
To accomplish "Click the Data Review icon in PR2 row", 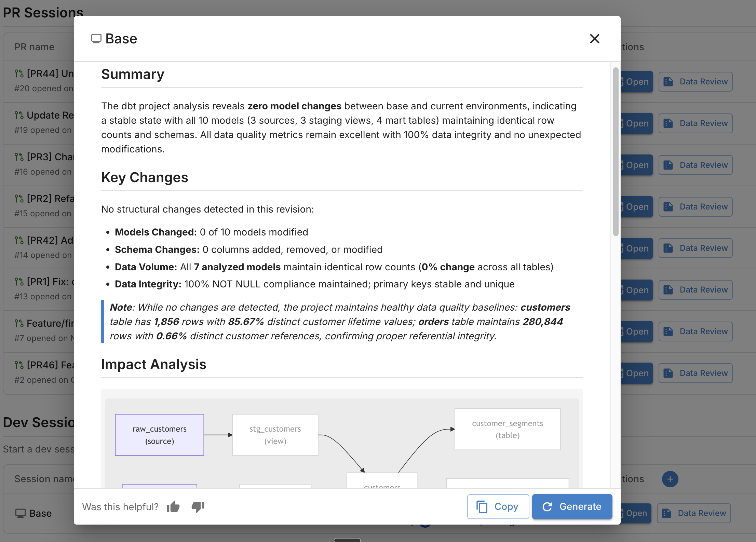I will point(668,207).
